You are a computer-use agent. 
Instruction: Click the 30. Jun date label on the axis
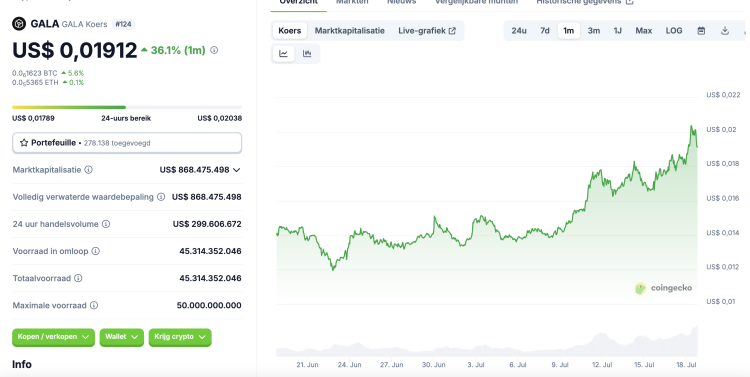click(x=433, y=365)
